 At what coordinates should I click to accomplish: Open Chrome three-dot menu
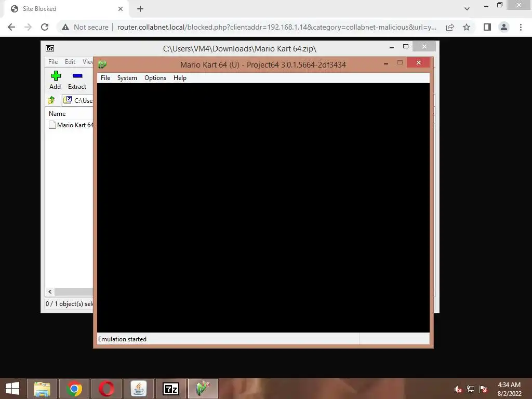pyautogui.click(x=521, y=27)
